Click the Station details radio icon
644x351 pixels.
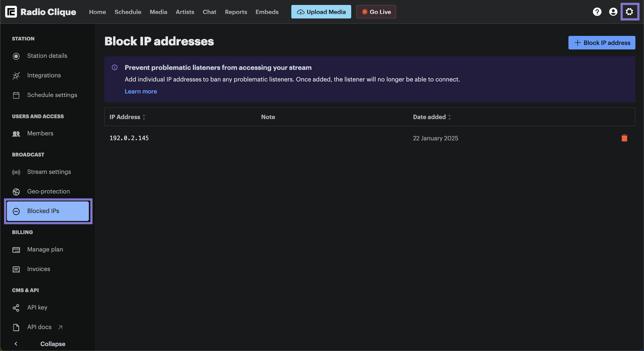pos(16,56)
